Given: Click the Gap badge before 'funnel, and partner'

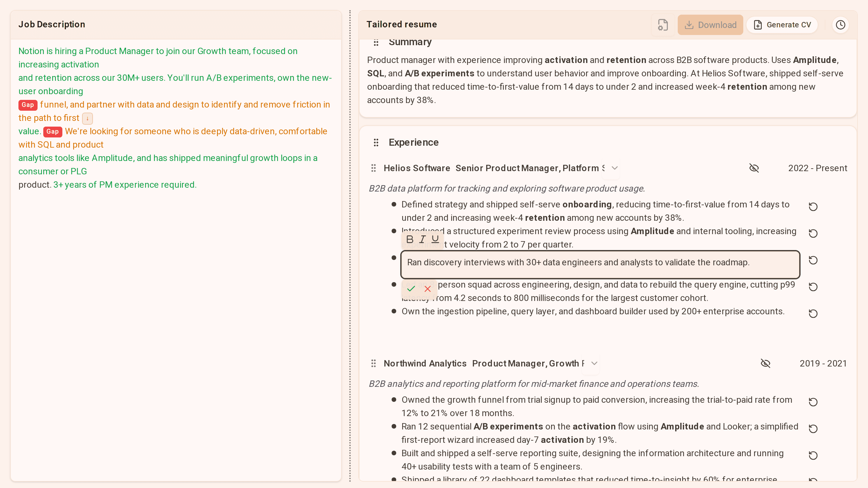Looking at the screenshot, I should pyautogui.click(x=28, y=105).
